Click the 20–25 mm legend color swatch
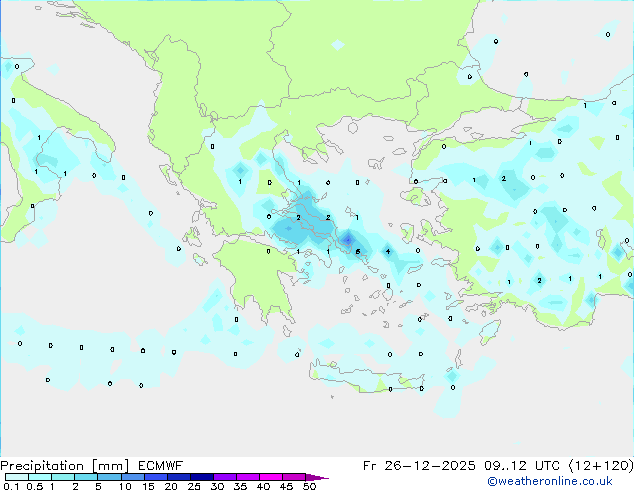The image size is (634, 490). pyautogui.click(x=178, y=477)
